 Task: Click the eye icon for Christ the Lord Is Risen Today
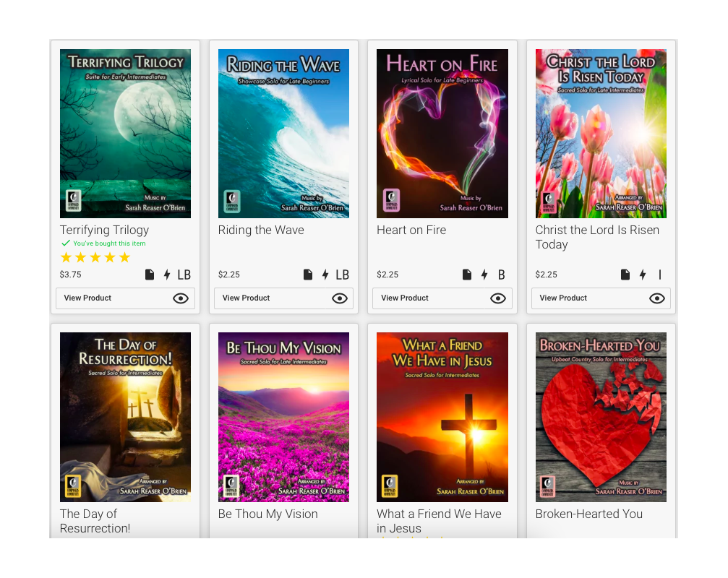pos(656,298)
